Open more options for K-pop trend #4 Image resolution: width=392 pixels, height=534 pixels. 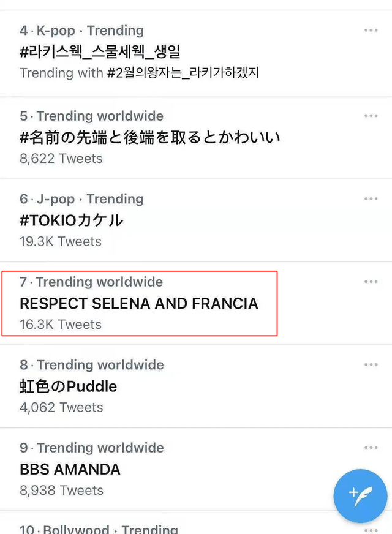371,30
